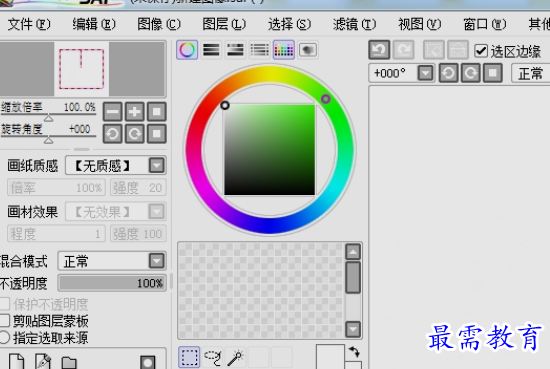The width and height of the screenshot is (550, 369).
Task: Click the swatches panel scrollbar thumb
Action: pyautogui.click(x=353, y=277)
